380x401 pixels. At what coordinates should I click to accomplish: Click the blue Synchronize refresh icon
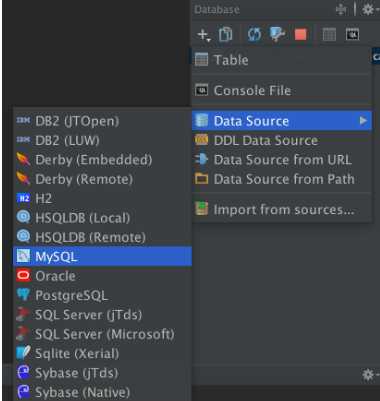[254, 34]
